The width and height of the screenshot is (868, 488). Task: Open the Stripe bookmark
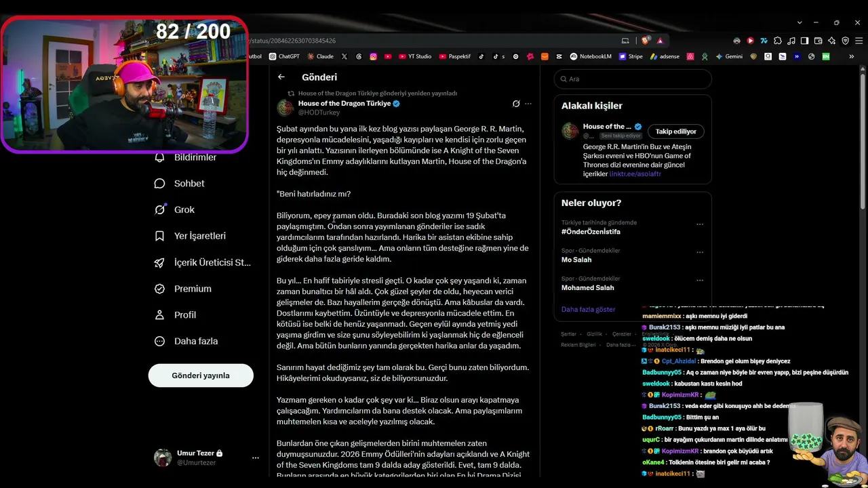coord(631,57)
